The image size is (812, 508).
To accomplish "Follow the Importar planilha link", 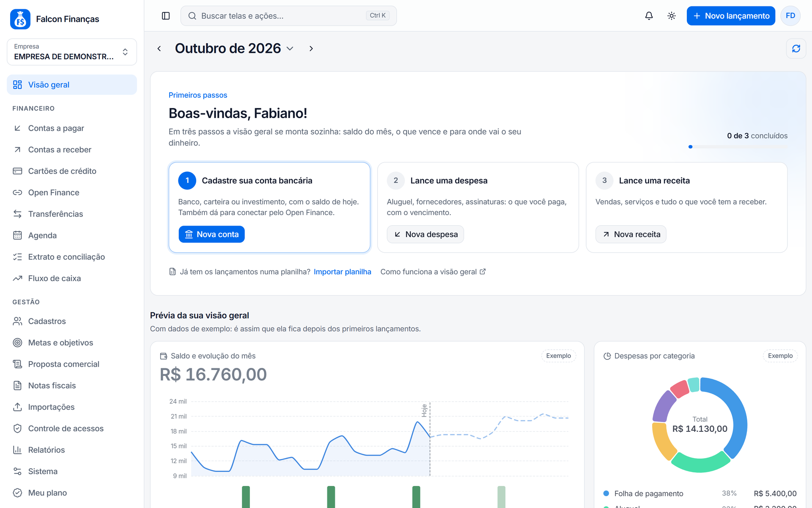I will pos(343,272).
